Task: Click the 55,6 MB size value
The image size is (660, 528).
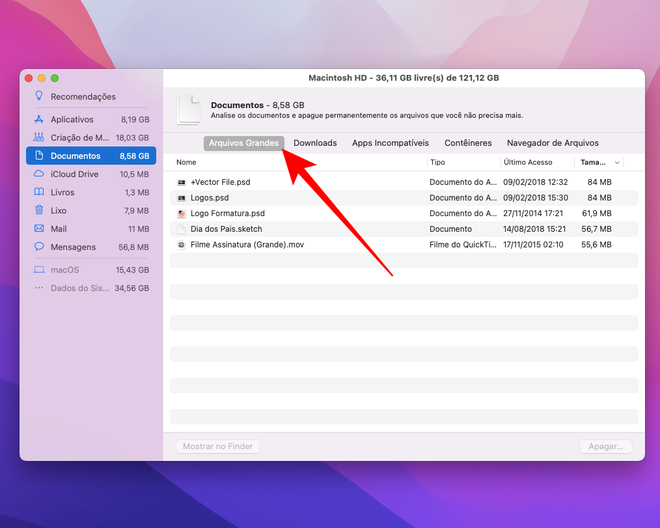Action: (x=596, y=245)
